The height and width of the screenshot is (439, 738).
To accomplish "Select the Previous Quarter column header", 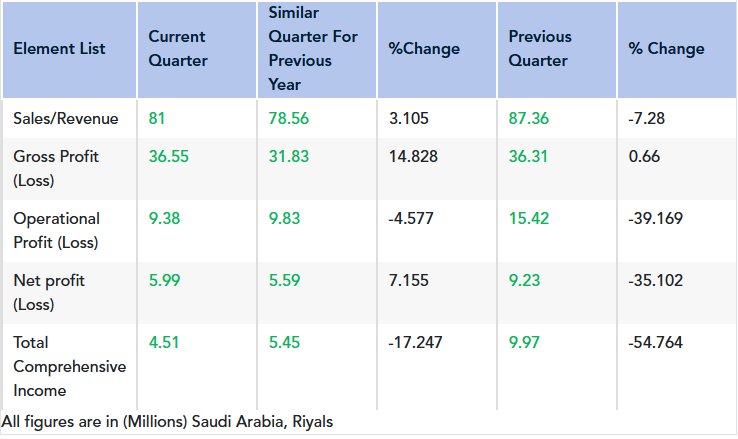I will tap(540, 49).
